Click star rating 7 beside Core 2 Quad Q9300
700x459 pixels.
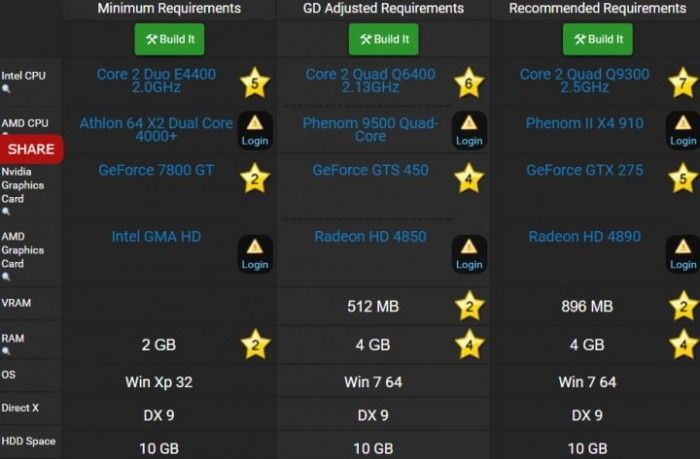[683, 83]
